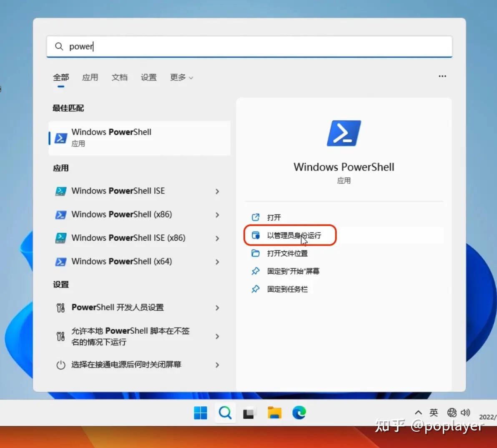Click icon for 允许本地 PowerShell 脚本 setting
The height and width of the screenshot is (448, 497).
60,336
